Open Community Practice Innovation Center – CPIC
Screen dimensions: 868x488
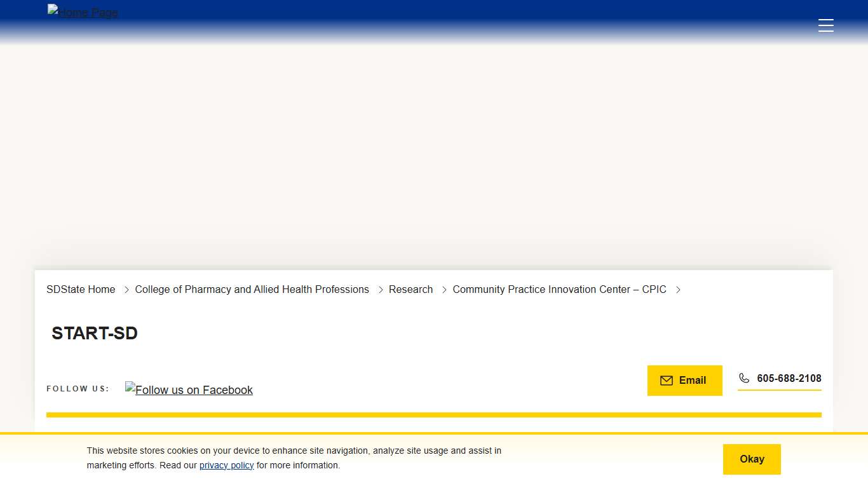click(x=559, y=289)
